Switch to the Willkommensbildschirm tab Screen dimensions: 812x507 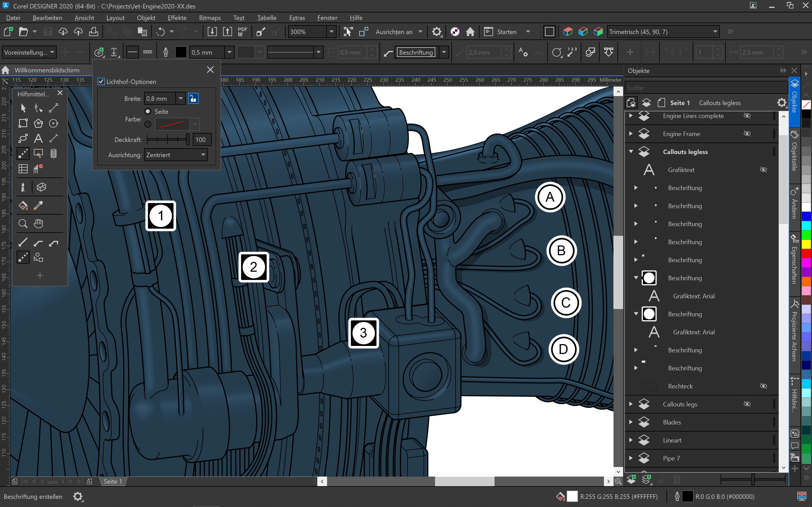pyautogui.click(x=47, y=70)
